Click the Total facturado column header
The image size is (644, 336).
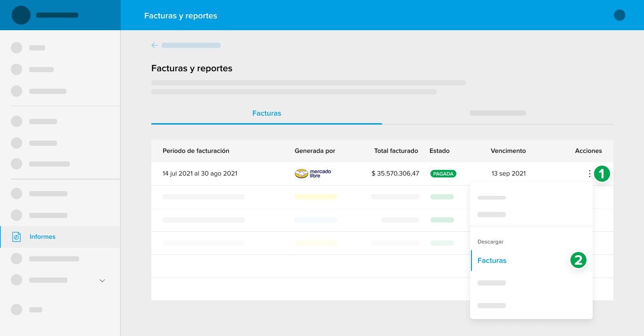(396, 151)
